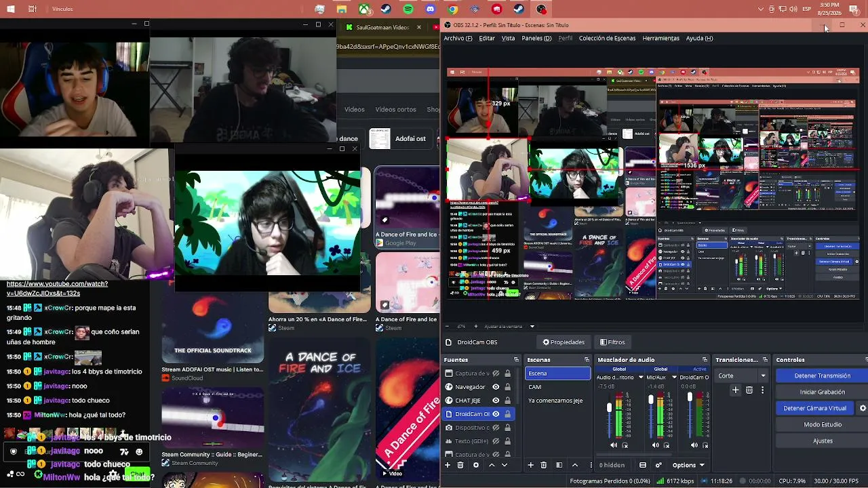Move selected scene up in Escenas
This screenshot has width=868, height=488.
[575, 465]
